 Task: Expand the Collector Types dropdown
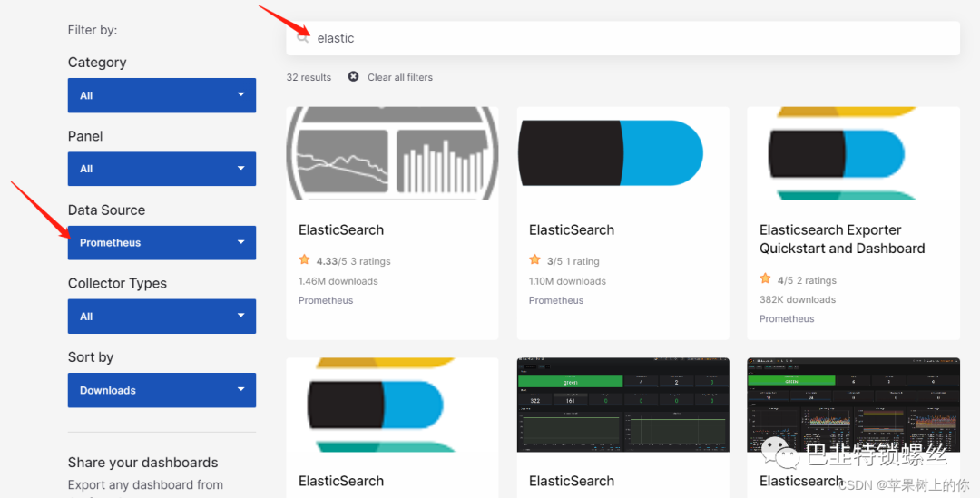coord(162,317)
